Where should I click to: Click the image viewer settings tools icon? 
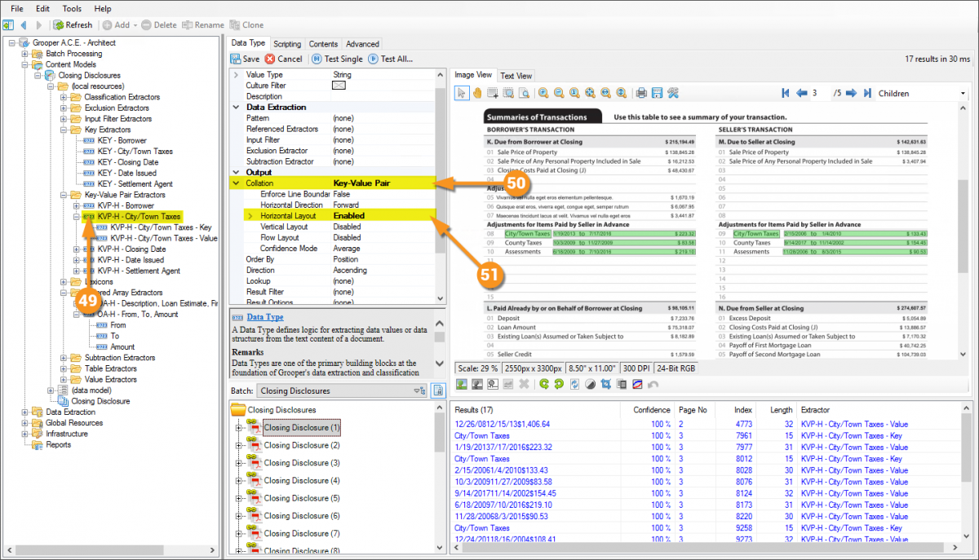pyautogui.click(x=673, y=93)
